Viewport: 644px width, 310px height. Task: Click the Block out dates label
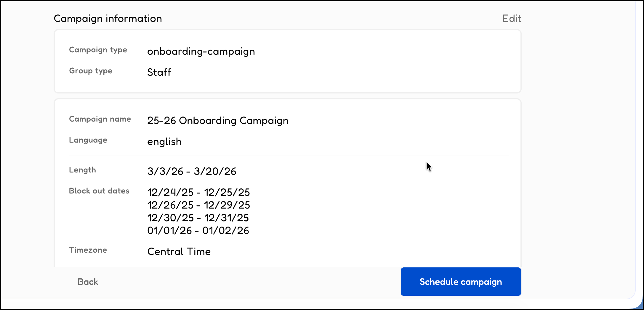[99, 191]
